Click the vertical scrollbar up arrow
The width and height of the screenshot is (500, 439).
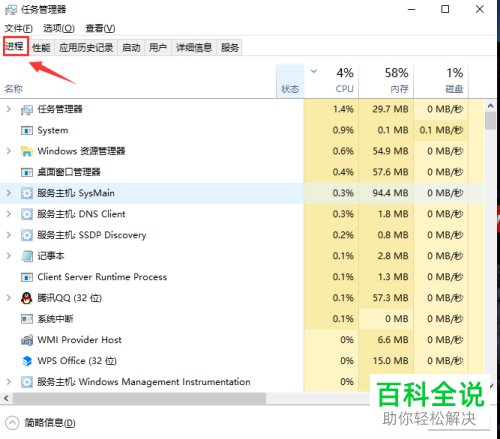(x=490, y=106)
